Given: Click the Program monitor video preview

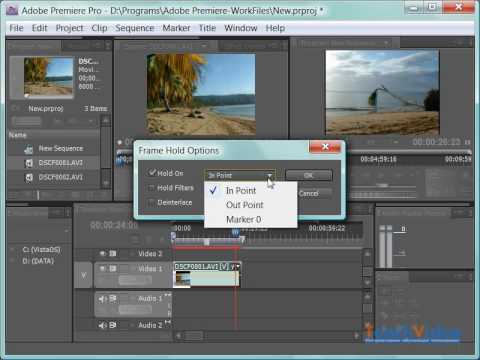Looking at the screenshot, I should pyautogui.click(x=382, y=93).
